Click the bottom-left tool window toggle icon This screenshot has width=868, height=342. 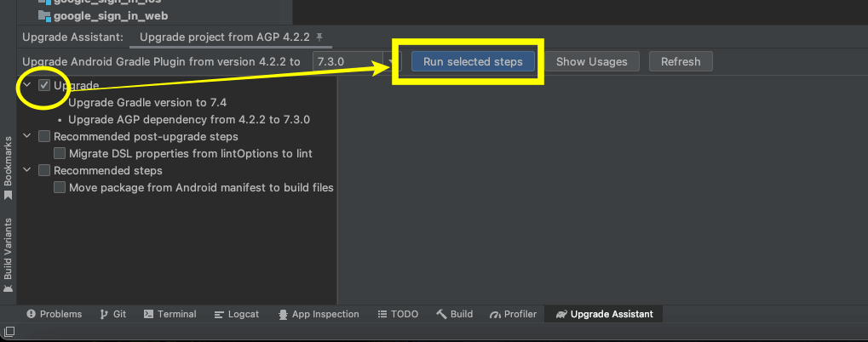pos(9,332)
